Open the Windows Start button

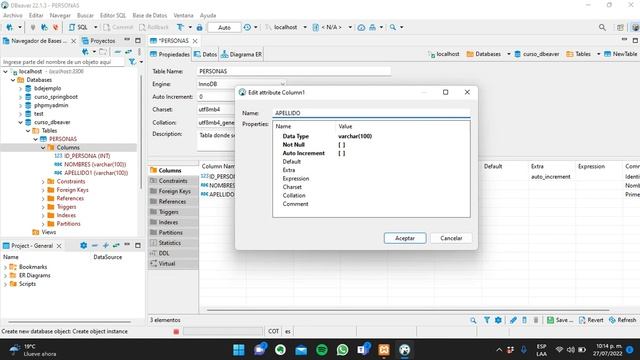pos(239,350)
